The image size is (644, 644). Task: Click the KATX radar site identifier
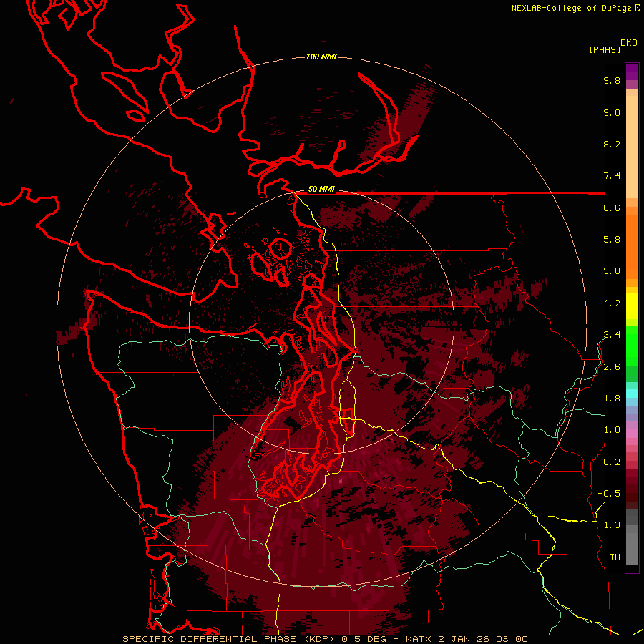click(418, 639)
